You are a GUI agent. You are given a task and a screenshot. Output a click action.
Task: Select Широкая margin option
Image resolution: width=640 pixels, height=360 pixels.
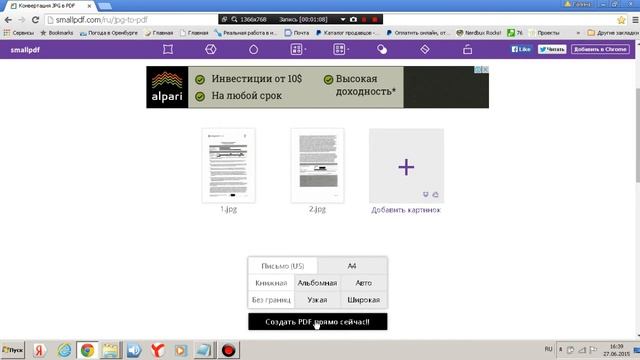(x=364, y=300)
